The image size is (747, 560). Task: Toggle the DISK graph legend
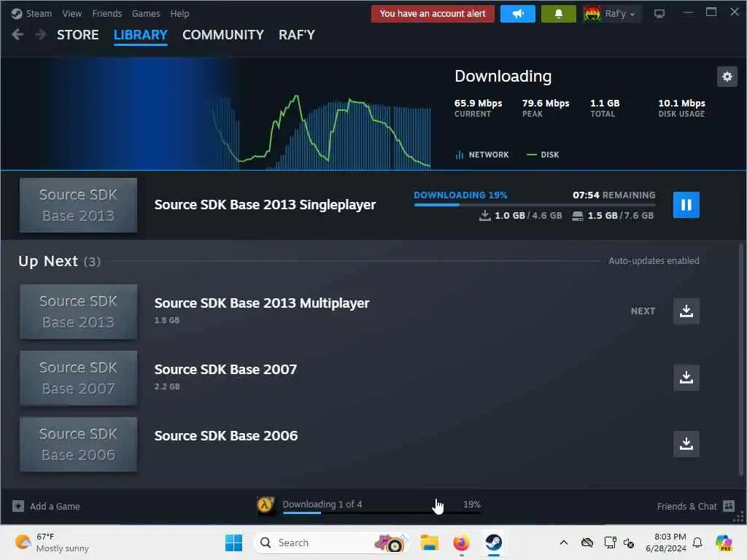point(543,155)
